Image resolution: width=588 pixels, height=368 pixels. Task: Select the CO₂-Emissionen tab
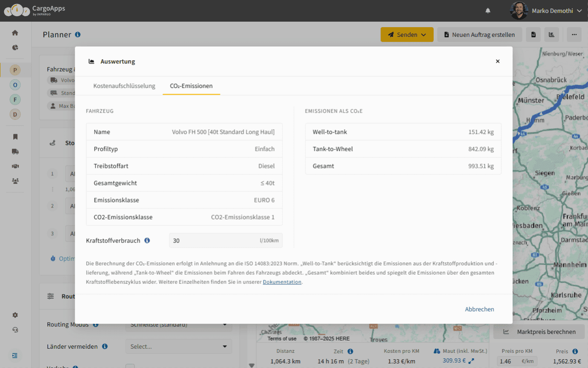[191, 86]
